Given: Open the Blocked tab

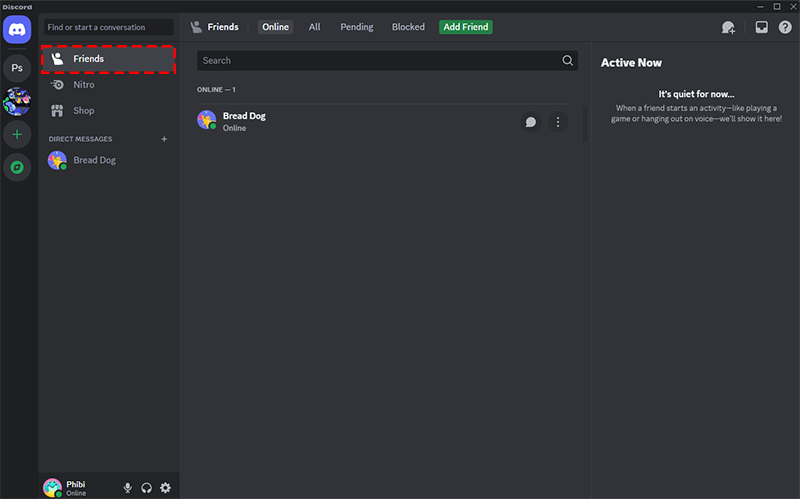Looking at the screenshot, I should point(408,27).
